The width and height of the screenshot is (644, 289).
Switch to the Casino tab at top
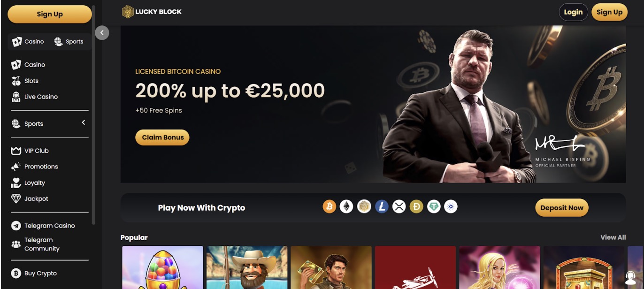coord(28,42)
